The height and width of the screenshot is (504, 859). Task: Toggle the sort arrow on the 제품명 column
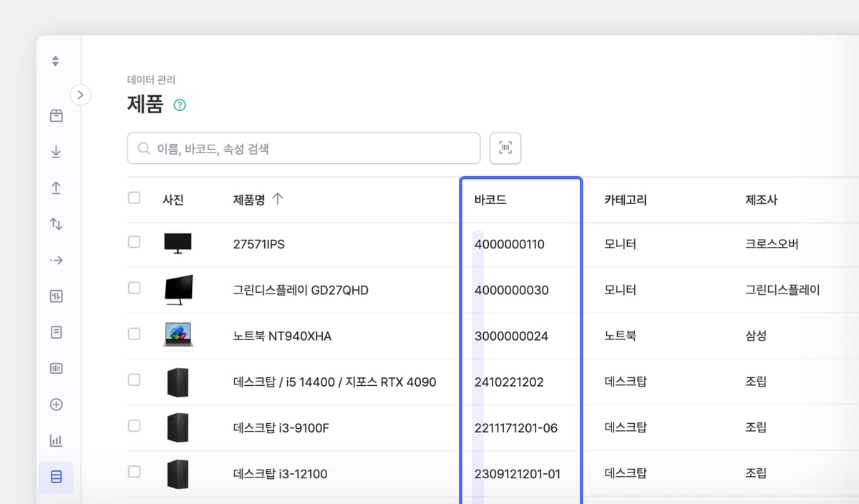278,199
